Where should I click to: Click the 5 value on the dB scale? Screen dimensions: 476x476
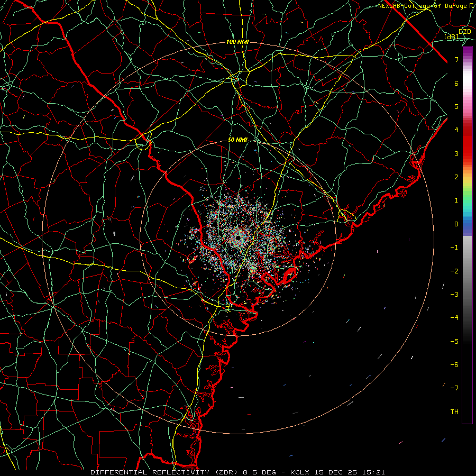click(456, 106)
